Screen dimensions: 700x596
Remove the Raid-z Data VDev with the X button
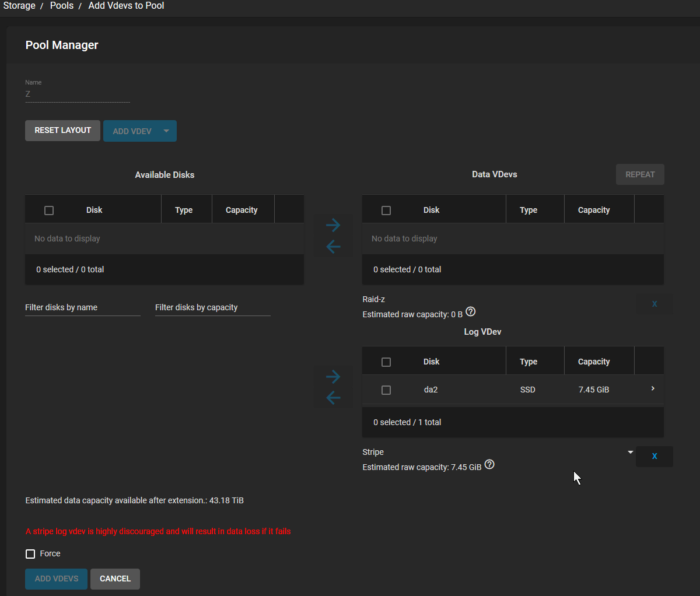[x=654, y=304]
